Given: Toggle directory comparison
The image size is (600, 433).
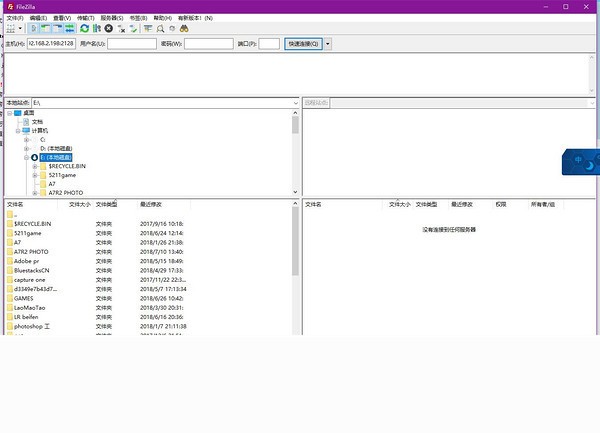Looking at the screenshot, I should click(160, 28).
